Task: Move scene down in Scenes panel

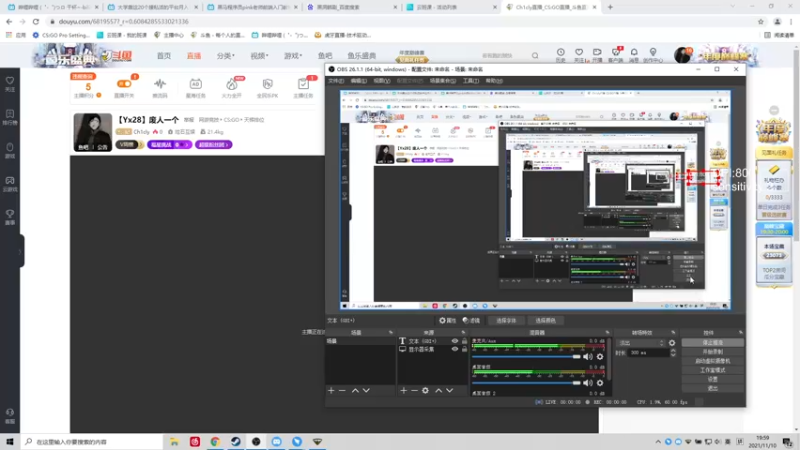Action: click(366, 390)
